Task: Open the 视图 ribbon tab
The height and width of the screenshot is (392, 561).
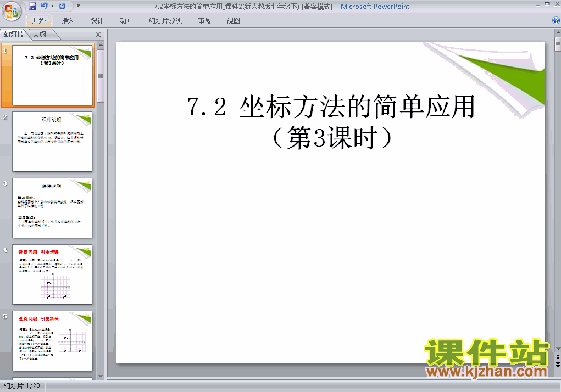Action: click(x=234, y=21)
